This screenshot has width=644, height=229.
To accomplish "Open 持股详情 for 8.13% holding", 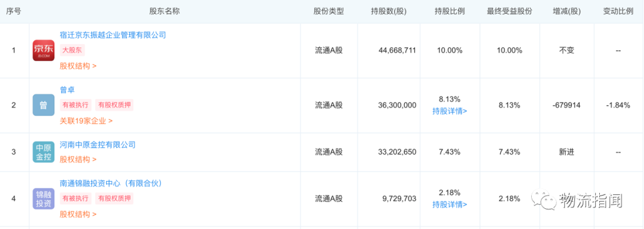I will [x=450, y=111].
